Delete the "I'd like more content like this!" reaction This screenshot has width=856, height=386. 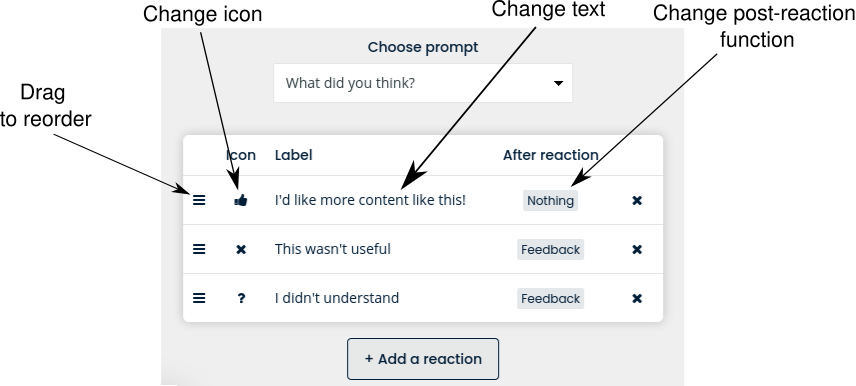click(637, 200)
